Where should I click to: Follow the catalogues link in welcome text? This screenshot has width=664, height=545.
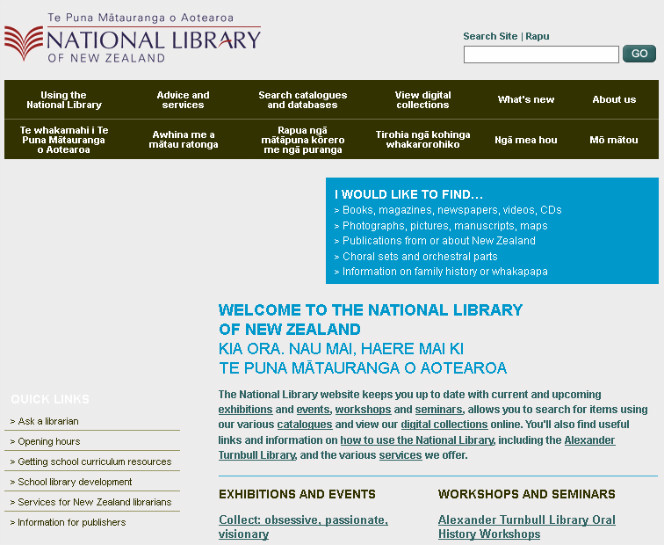tap(304, 425)
